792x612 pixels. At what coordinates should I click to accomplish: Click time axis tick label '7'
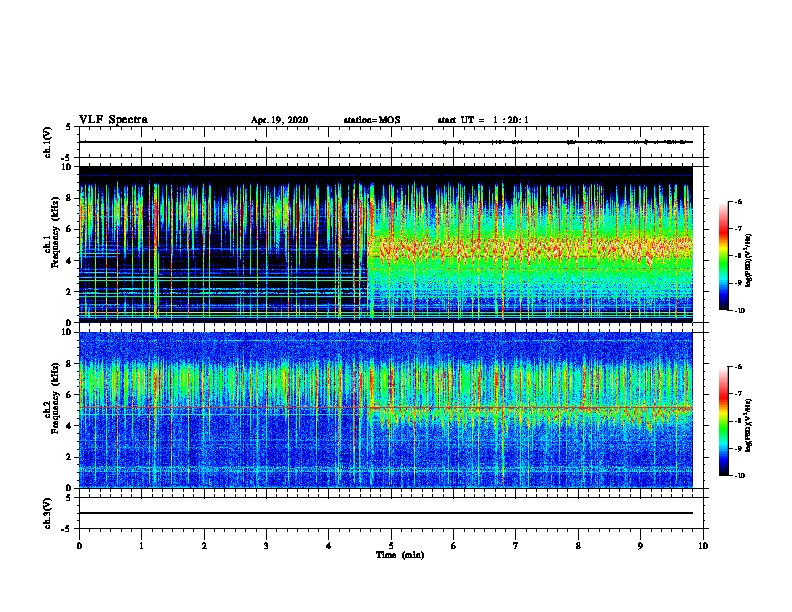[x=516, y=546]
